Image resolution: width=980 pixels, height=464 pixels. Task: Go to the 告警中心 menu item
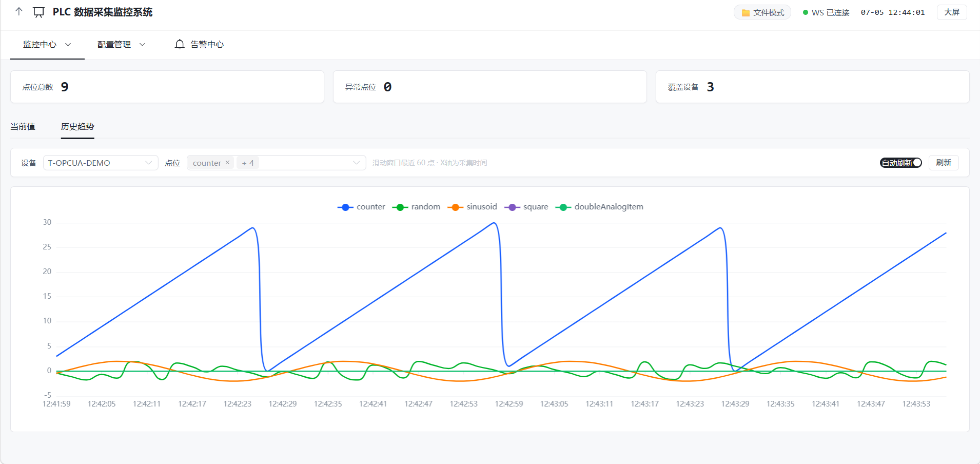tap(199, 45)
